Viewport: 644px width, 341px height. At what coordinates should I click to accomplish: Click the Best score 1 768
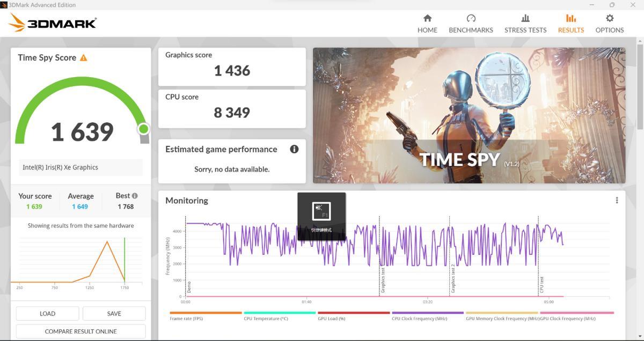(126, 206)
